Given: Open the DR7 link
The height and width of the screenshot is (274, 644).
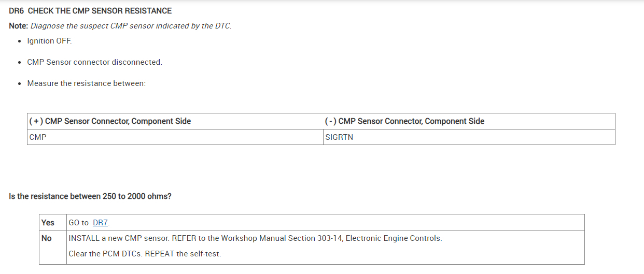Looking at the screenshot, I should (100, 223).
